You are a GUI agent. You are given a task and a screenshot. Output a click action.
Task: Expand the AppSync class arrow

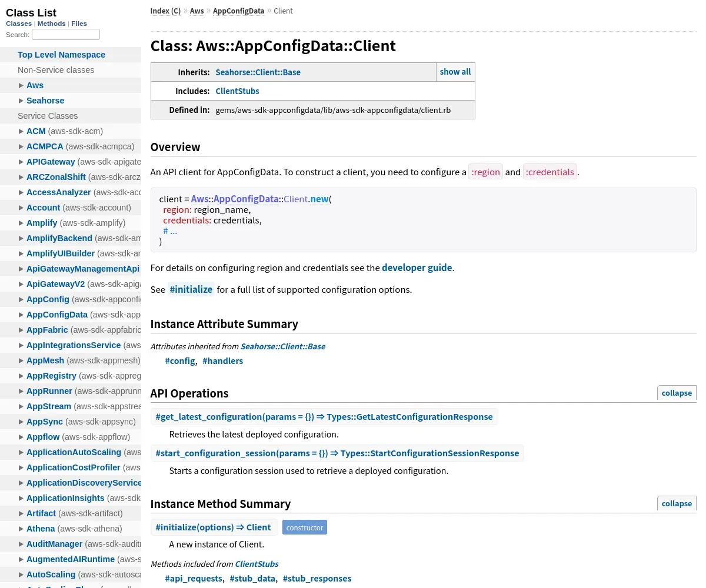coord(21,422)
